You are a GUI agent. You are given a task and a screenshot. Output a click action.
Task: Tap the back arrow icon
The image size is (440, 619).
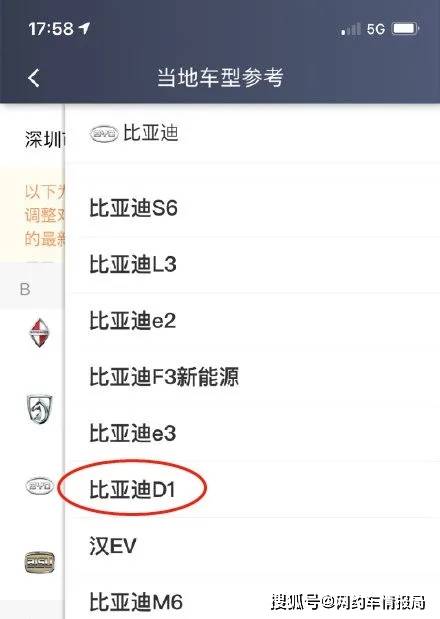click(34, 78)
